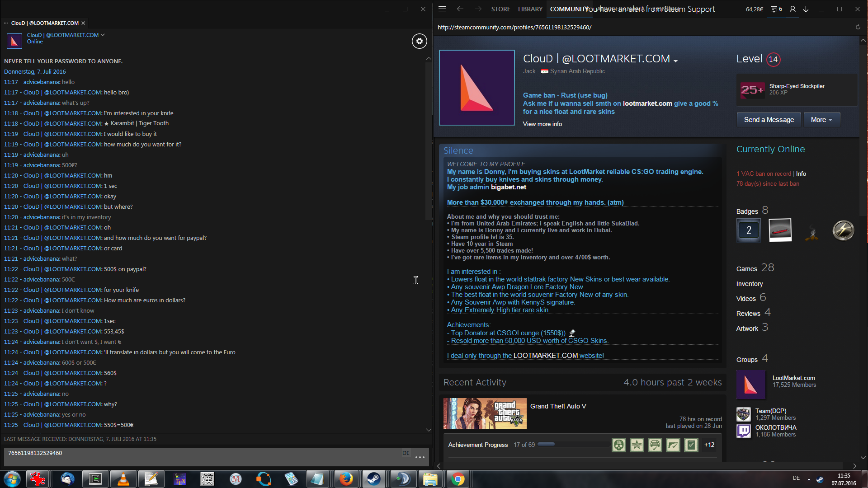The width and height of the screenshot is (868, 488).
Task: Click the chat message input field
Action: [203, 456]
